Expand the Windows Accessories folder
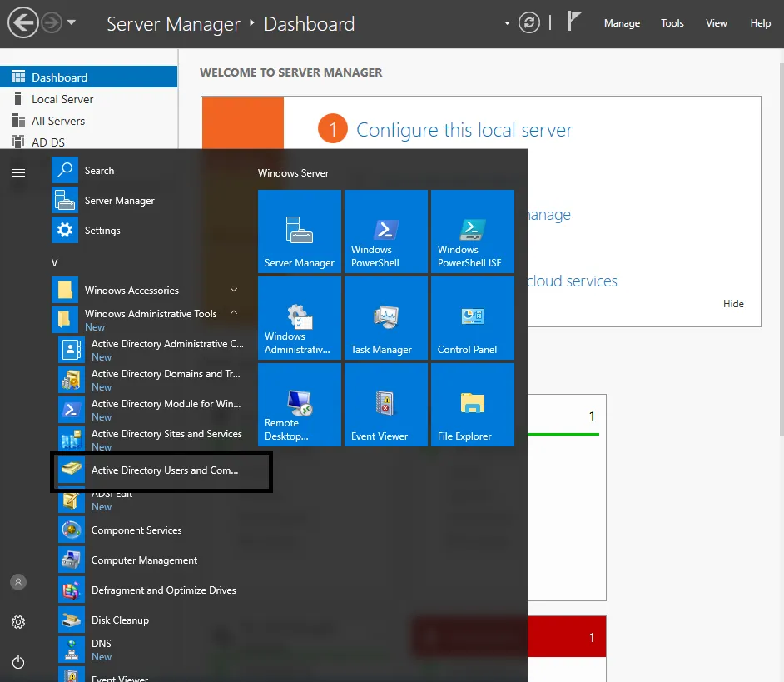 pyautogui.click(x=150, y=291)
